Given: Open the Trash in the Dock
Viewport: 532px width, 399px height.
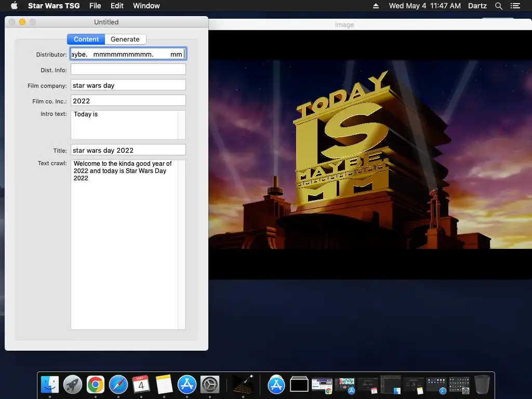Looking at the screenshot, I should pyautogui.click(x=482, y=384).
